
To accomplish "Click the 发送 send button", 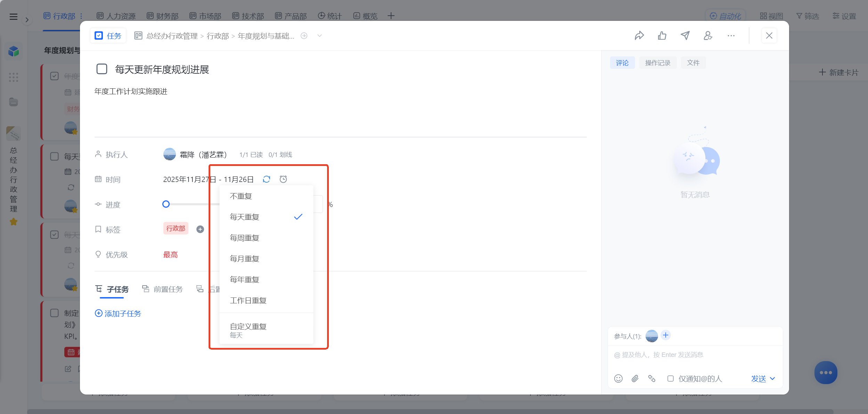I will (759, 379).
